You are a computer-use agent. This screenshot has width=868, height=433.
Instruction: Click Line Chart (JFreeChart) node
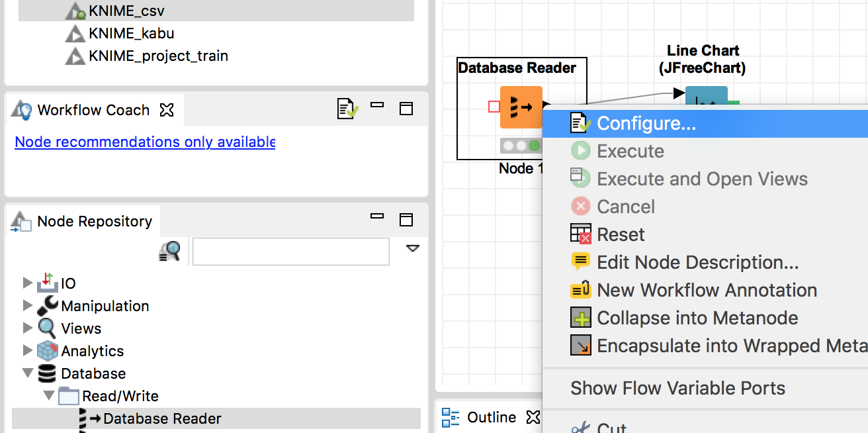click(707, 97)
